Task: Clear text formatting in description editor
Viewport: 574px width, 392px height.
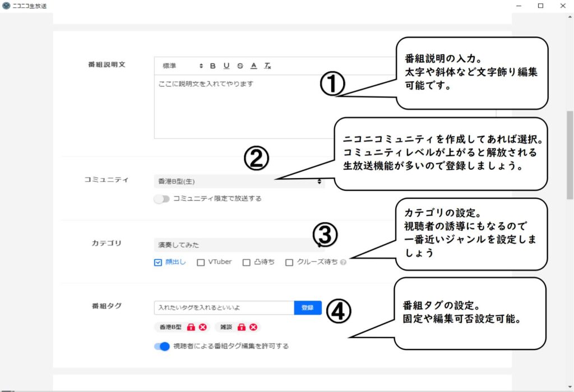Action: coord(267,66)
